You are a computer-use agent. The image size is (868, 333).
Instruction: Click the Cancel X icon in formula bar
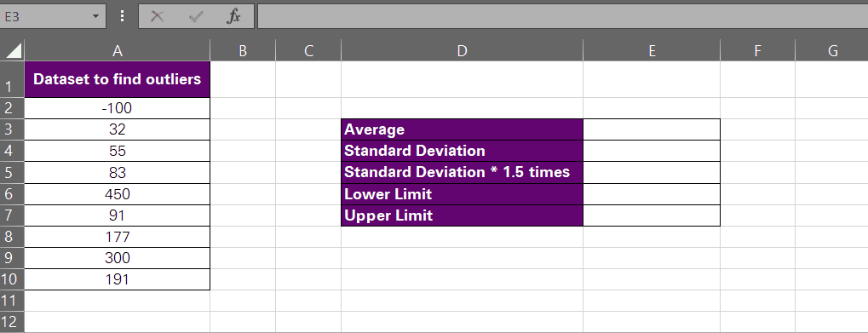point(158,16)
